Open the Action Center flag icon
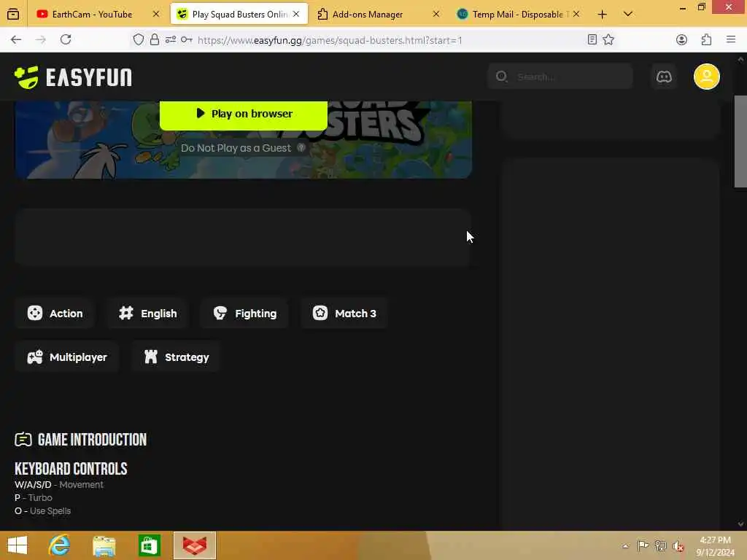The image size is (747, 560). point(643,545)
